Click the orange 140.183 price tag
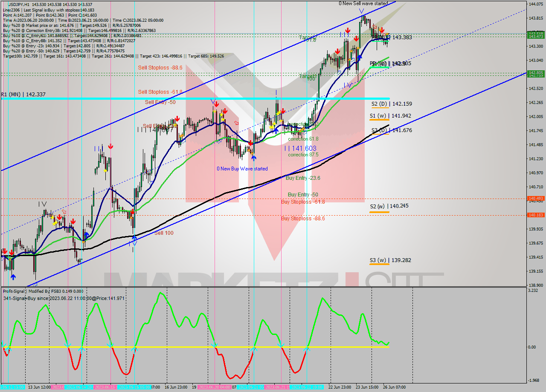Image resolution: width=546 pixels, height=392 pixels. tap(535, 215)
